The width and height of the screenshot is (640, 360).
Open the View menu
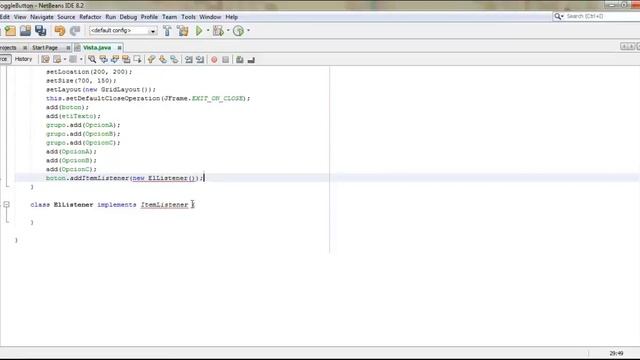20,17
